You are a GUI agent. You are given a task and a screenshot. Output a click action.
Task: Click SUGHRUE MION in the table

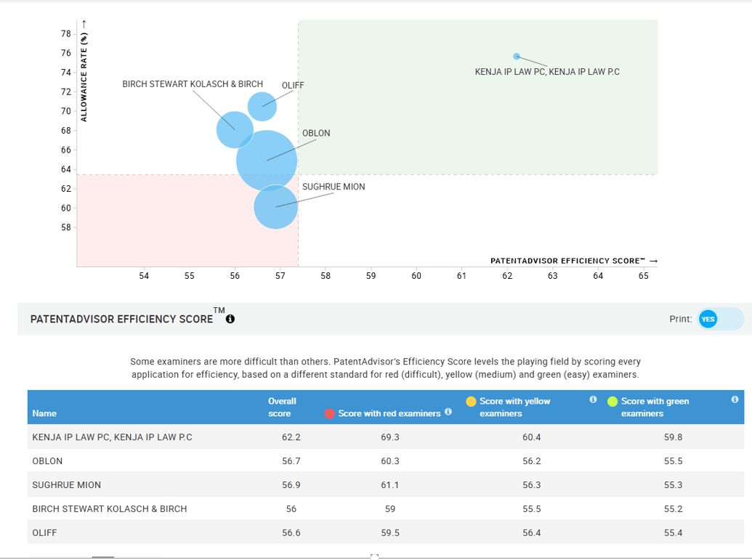(66, 484)
